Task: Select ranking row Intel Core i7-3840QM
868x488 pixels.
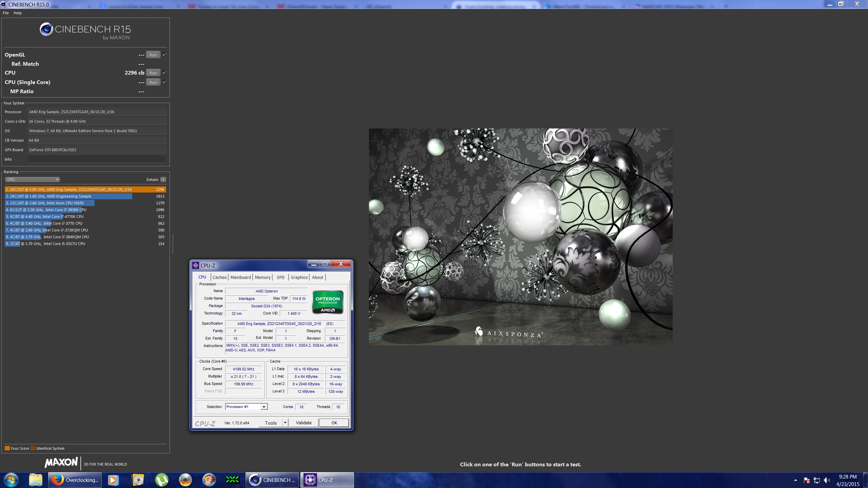Action: click(85, 237)
